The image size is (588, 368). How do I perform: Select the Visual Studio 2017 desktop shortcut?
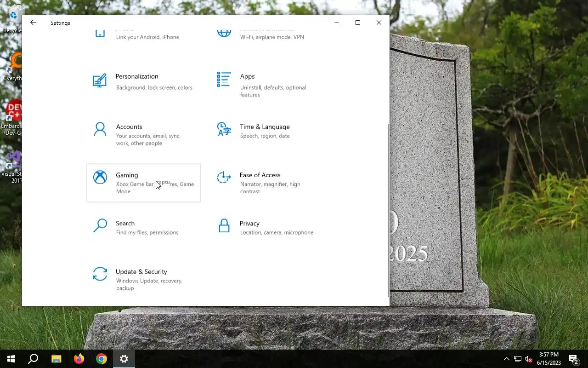coord(12,167)
